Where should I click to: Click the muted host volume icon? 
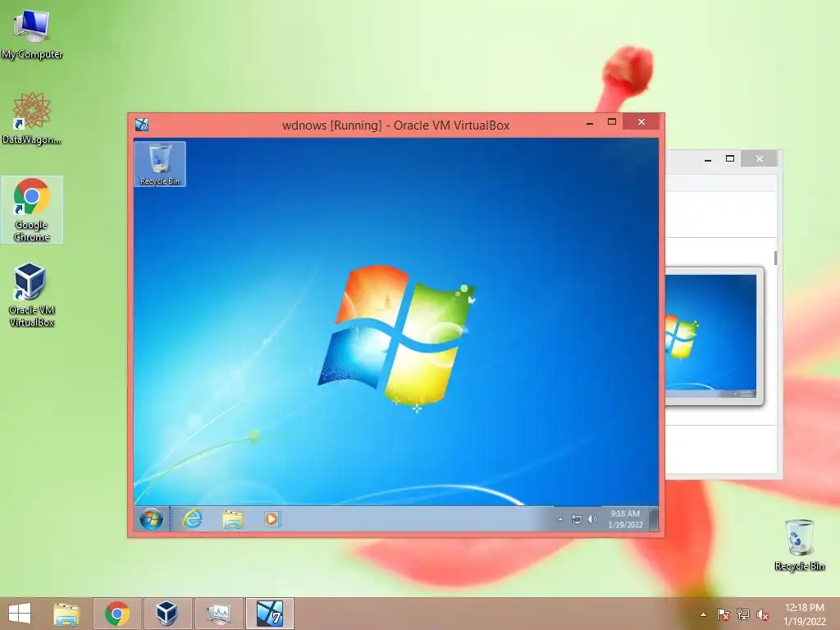click(763, 614)
